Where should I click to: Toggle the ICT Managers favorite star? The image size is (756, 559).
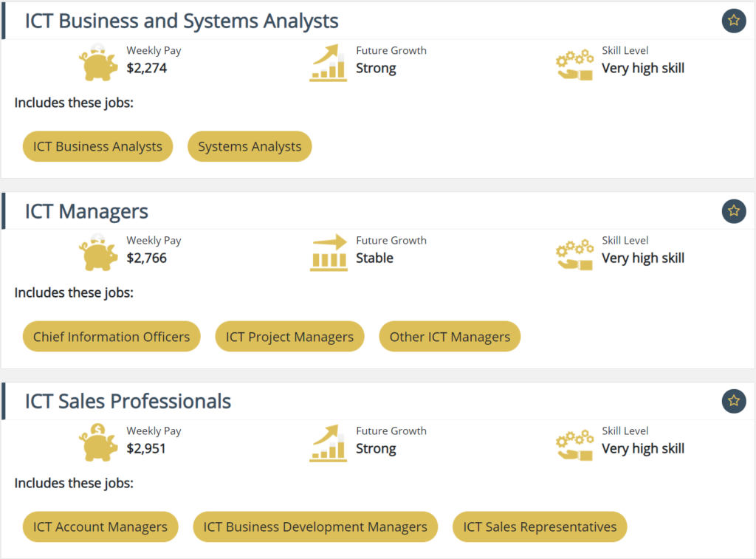point(733,211)
